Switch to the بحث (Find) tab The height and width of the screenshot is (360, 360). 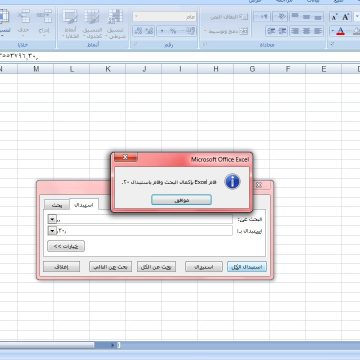tap(57, 204)
